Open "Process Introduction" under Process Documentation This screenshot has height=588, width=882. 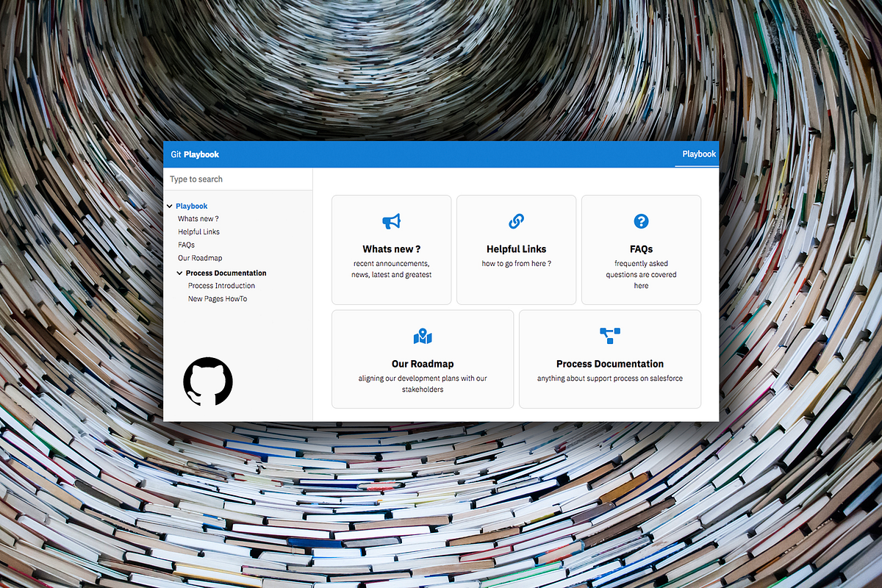click(x=221, y=285)
